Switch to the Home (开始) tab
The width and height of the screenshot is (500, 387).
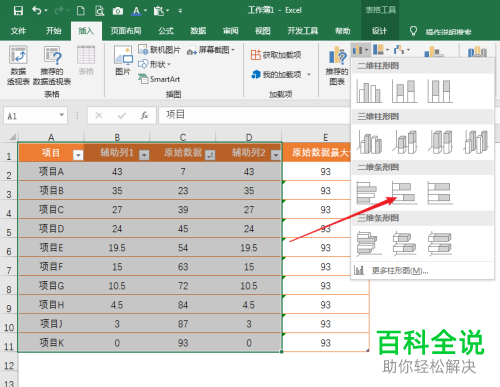pos(53,31)
